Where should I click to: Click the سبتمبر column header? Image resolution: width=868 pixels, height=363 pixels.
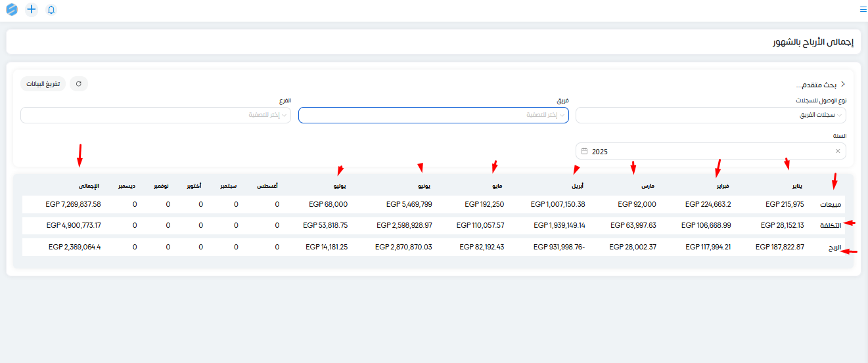pos(228,186)
